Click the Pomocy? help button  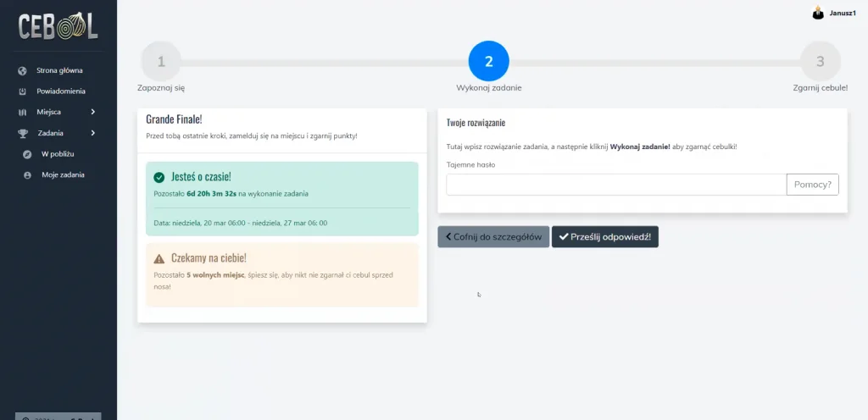pos(813,185)
